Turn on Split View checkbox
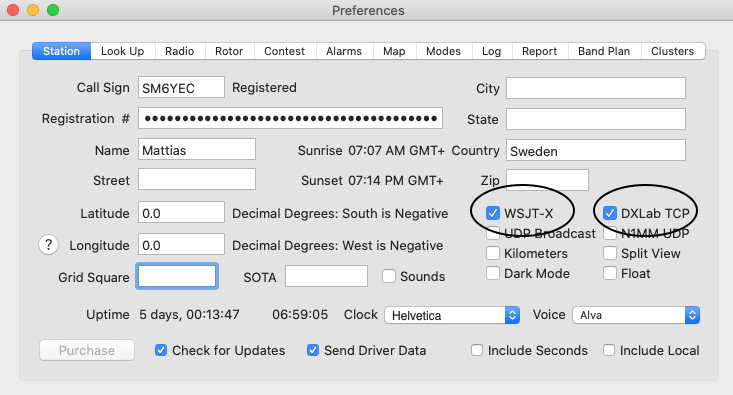 [x=610, y=253]
